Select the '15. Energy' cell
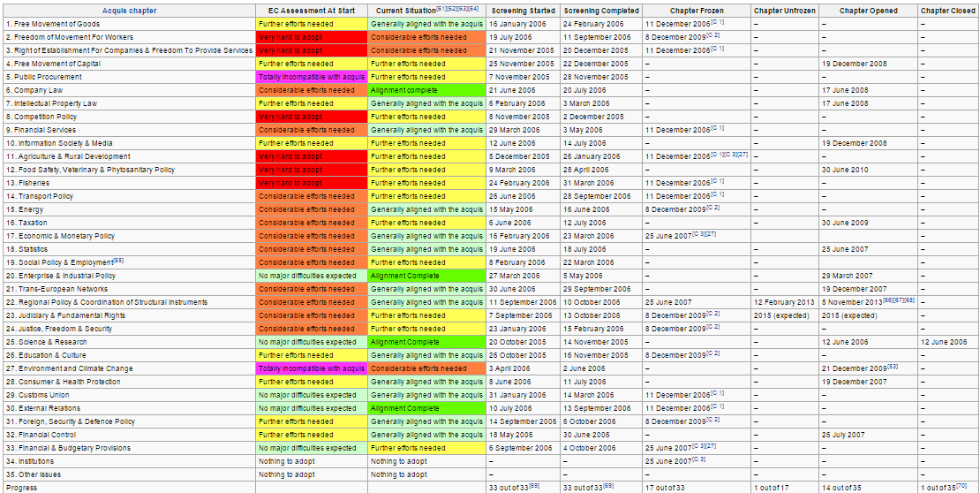Viewport: 980px width, 493px height. [x=130, y=209]
